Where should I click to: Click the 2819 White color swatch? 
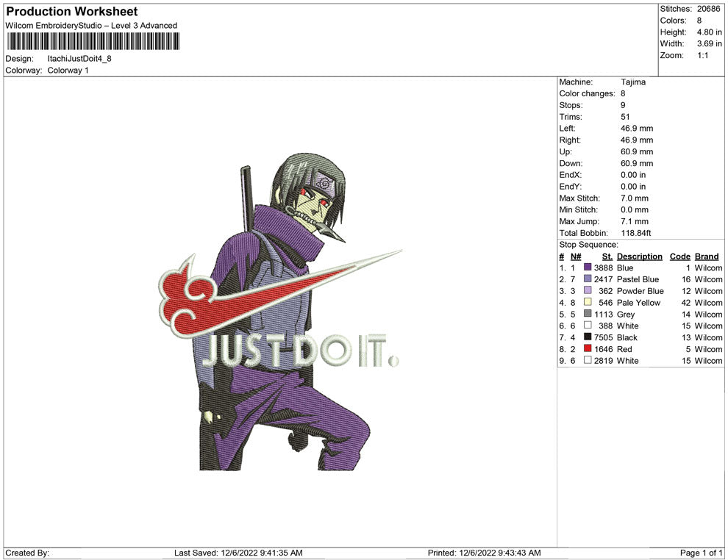pyautogui.click(x=588, y=360)
